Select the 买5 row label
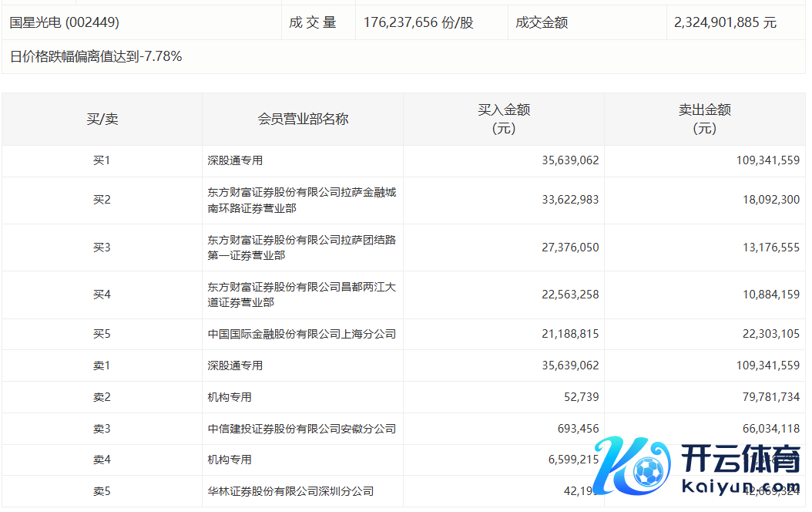812x512 pixels. point(102,334)
